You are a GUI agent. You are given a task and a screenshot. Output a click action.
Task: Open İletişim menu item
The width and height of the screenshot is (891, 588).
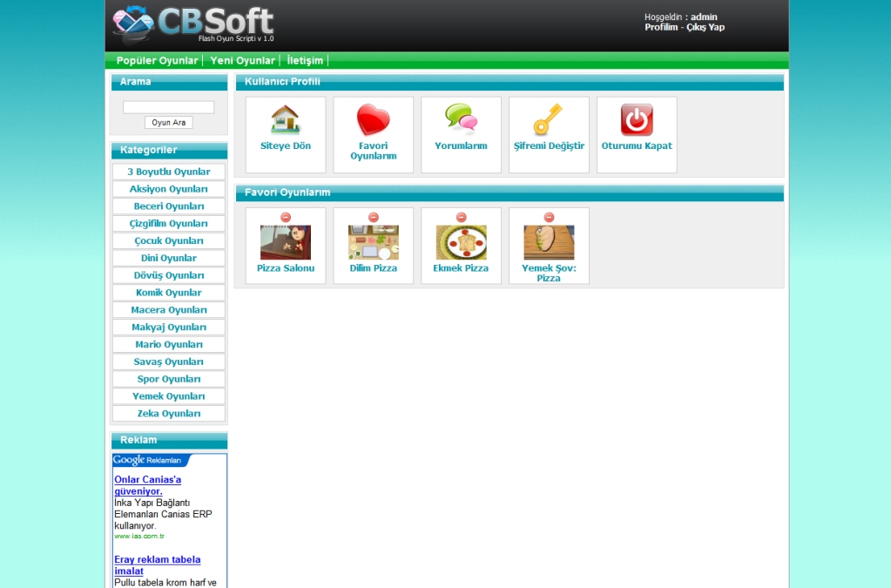(x=305, y=60)
